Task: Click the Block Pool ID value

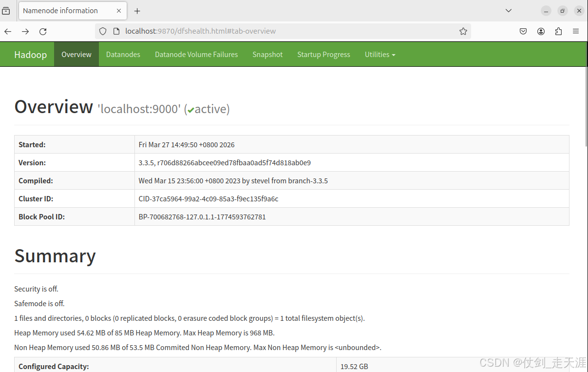Action: click(x=202, y=217)
